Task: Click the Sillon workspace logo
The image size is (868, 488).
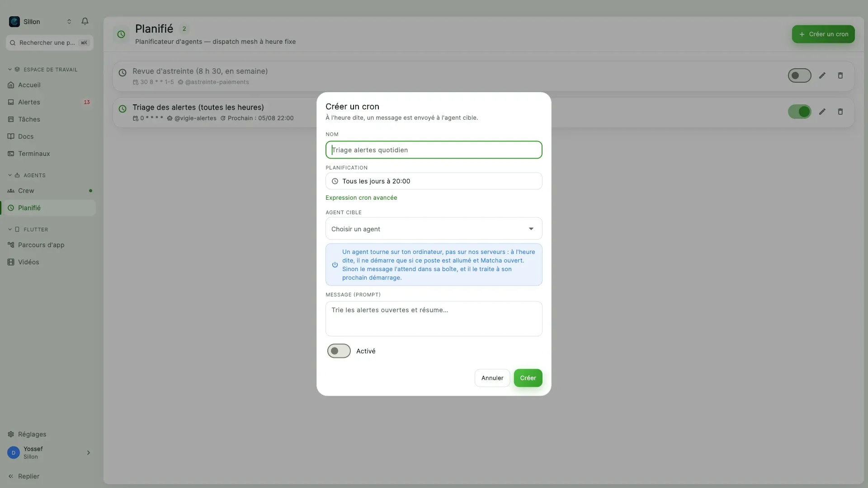Action: click(14, 22)
